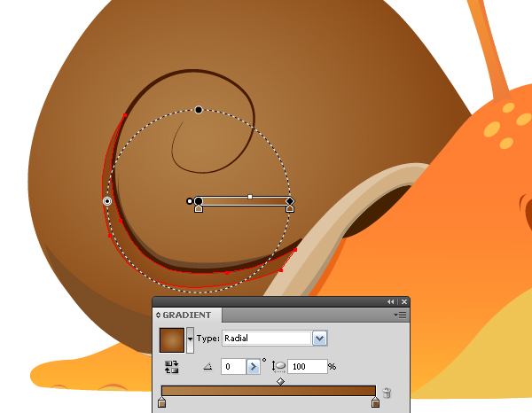Image resolution: width=532 pixels, height=413 pixels.
Task: Click the Type field showing Radial
Action: (267, 339)
